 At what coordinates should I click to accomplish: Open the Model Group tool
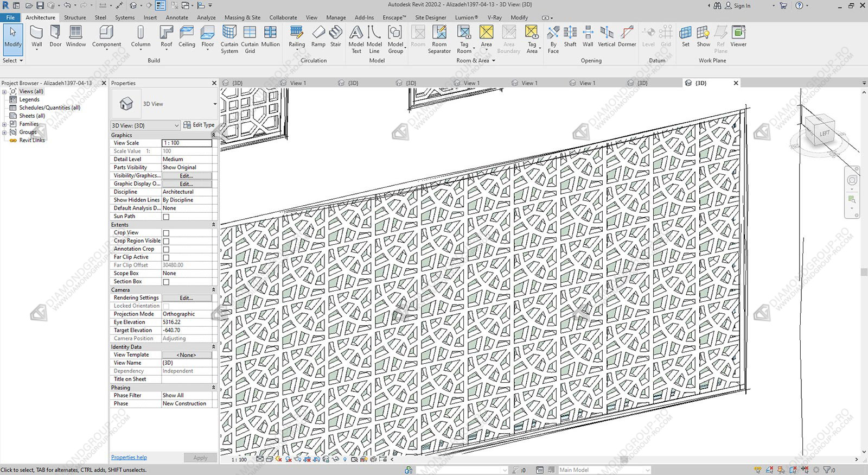(395, 39)
